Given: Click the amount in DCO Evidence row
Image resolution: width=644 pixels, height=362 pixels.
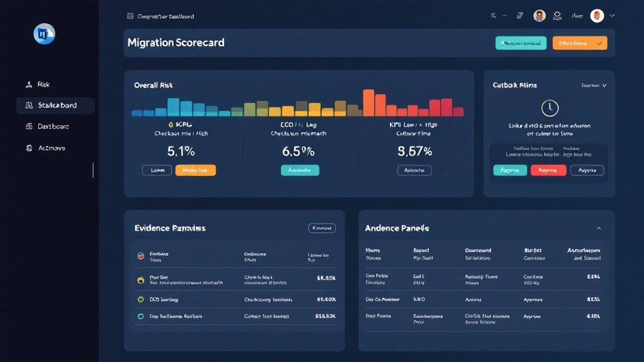Looking at the screenshot, I should coord(326,300).
